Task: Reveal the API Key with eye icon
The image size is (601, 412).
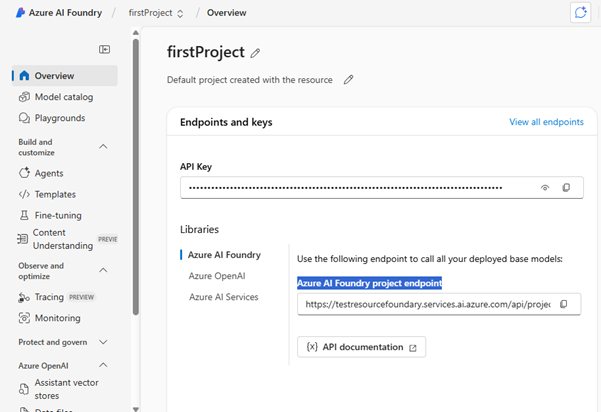Action: click(x=545, y=187)
